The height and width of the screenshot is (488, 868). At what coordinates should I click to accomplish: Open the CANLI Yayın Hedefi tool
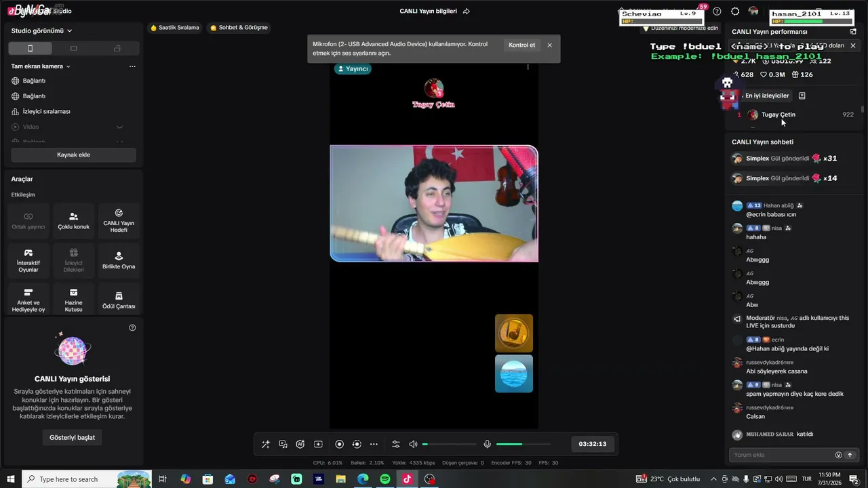119,221
